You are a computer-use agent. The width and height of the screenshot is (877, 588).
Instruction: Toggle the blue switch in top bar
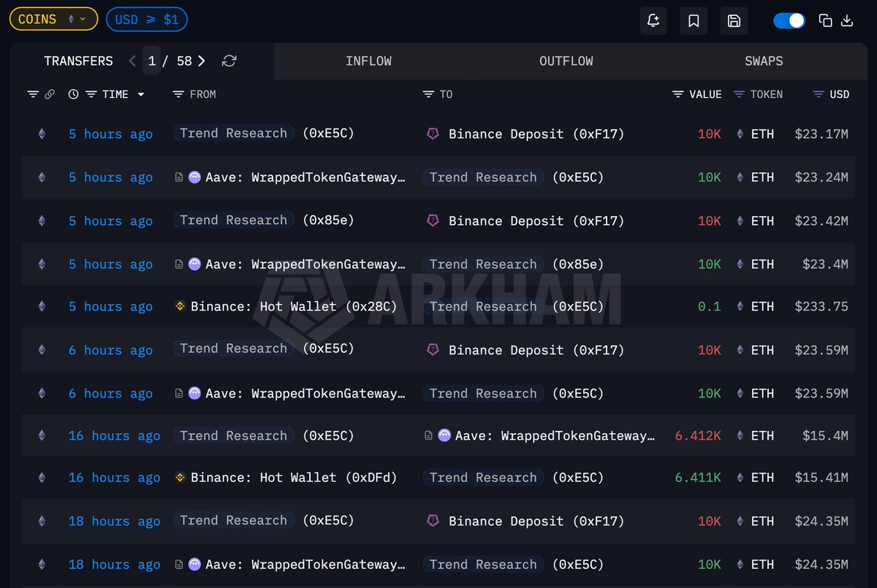(x=789, y=20)
